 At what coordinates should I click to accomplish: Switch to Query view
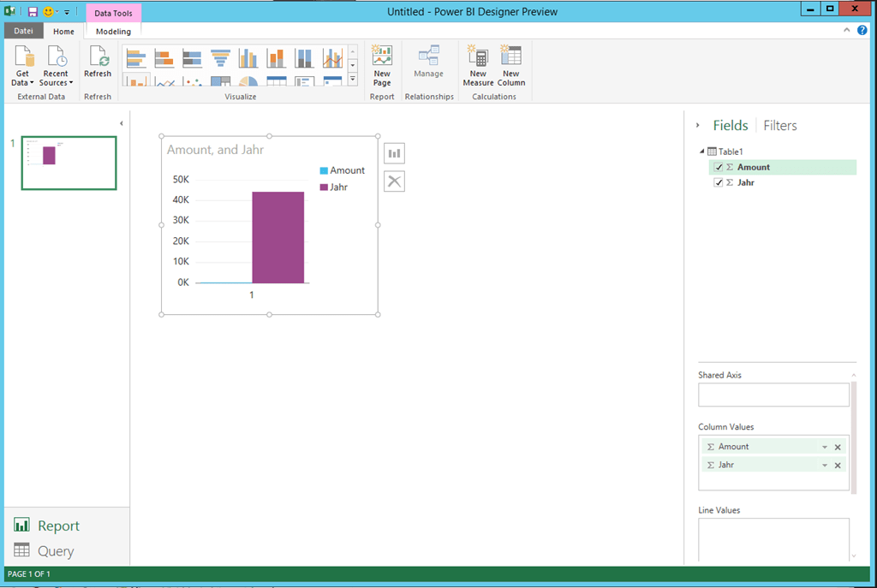point(45,550)
